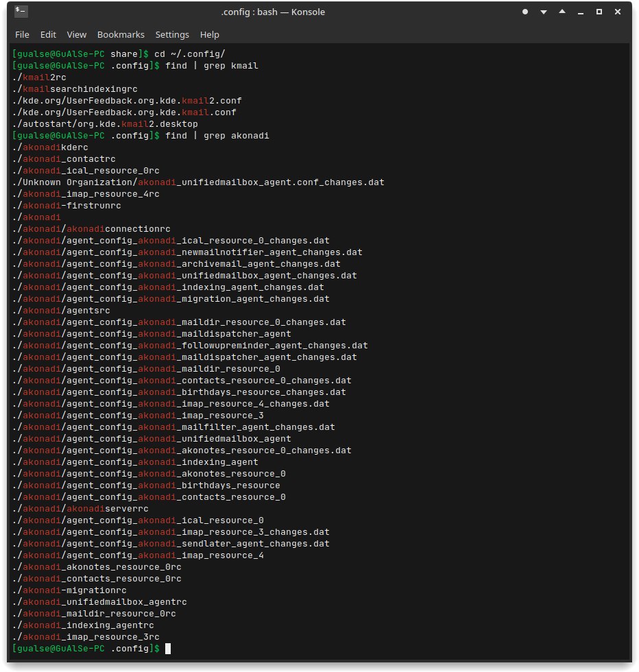Click the line ./akonadi_contacts_resource_0rc
This screenshot has height=672, width=639.
coord(97,579)
